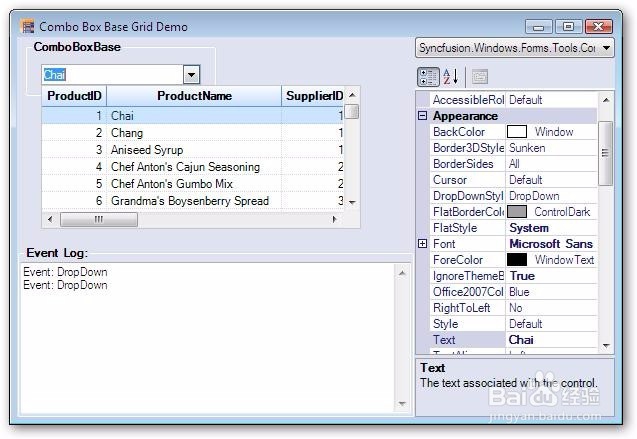Open the ComboBoxBase dropdown arrow
Image resolution: width=637 pixels, height=439 pixels.
pos(191,75)
